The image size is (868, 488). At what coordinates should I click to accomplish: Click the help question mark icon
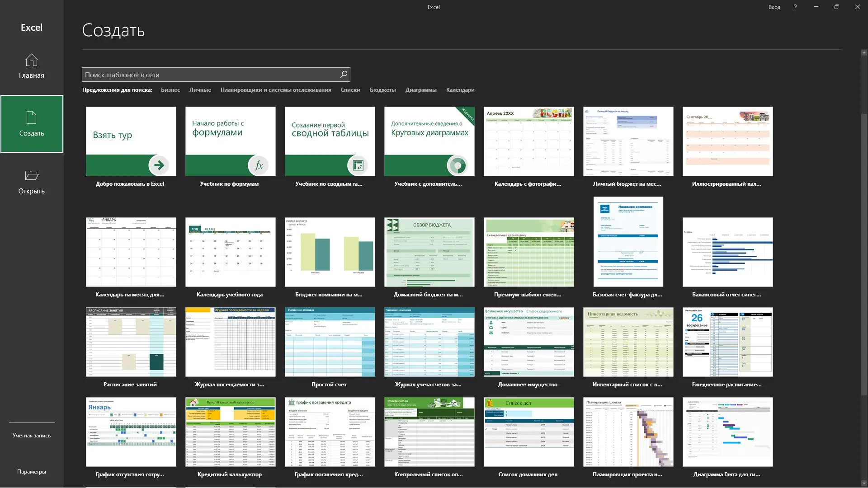click(x=795, y=7)
